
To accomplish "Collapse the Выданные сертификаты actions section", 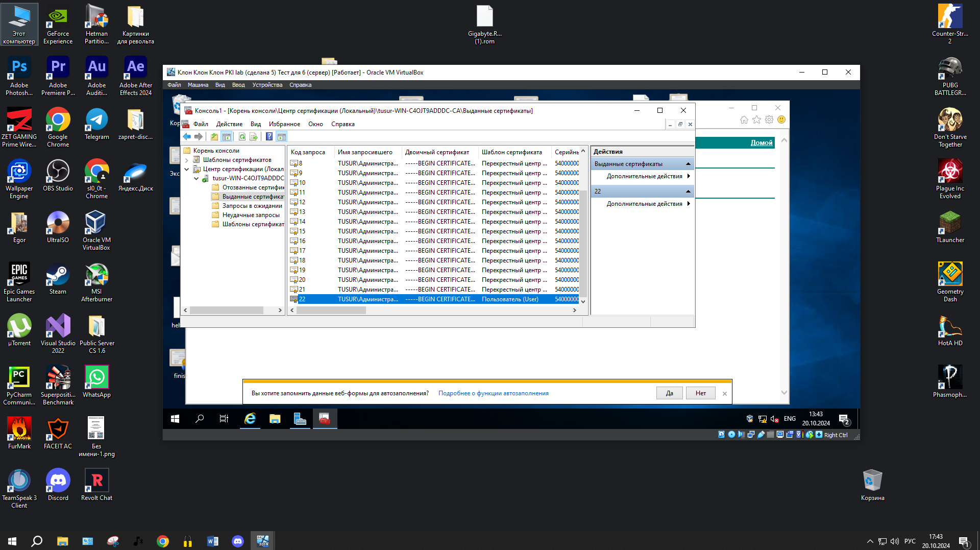I will [688, 164].
